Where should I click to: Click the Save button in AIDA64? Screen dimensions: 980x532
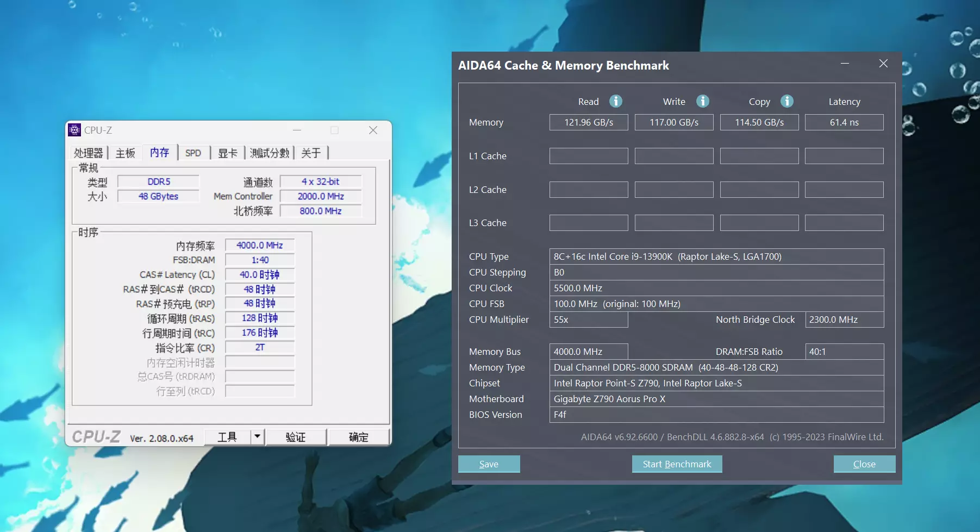click(489, 464)
